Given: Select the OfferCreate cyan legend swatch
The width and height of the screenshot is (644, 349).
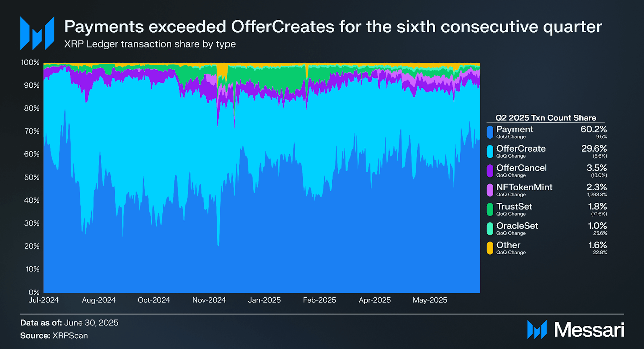Looking at the screenshot, I should coord(490,151).
